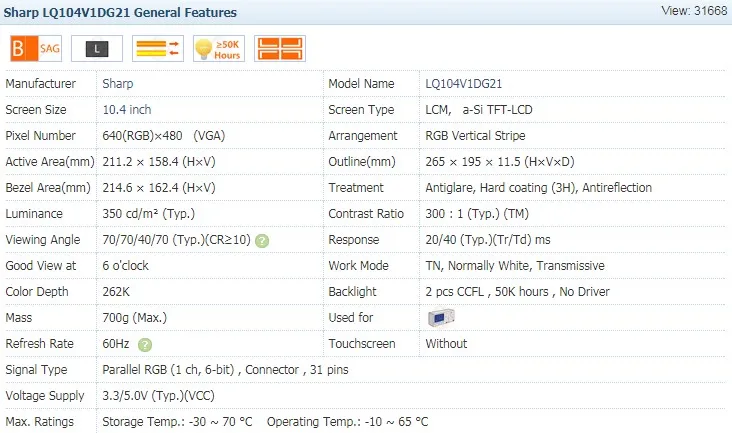Click the 211.2 × 158.4 (H×V) value
The width and height of the screenshot is (732, 433).
pyautogui.click(x=159, y=162)
